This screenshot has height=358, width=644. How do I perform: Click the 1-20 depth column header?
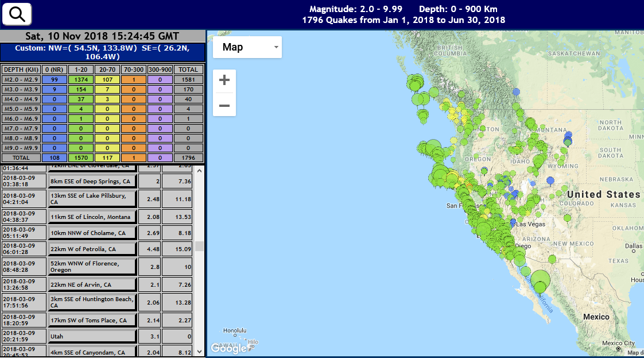82,70
